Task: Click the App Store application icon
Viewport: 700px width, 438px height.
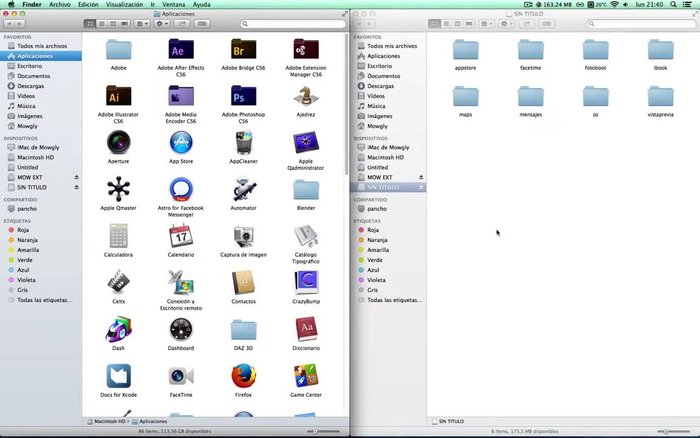Action: coord(181,143)
